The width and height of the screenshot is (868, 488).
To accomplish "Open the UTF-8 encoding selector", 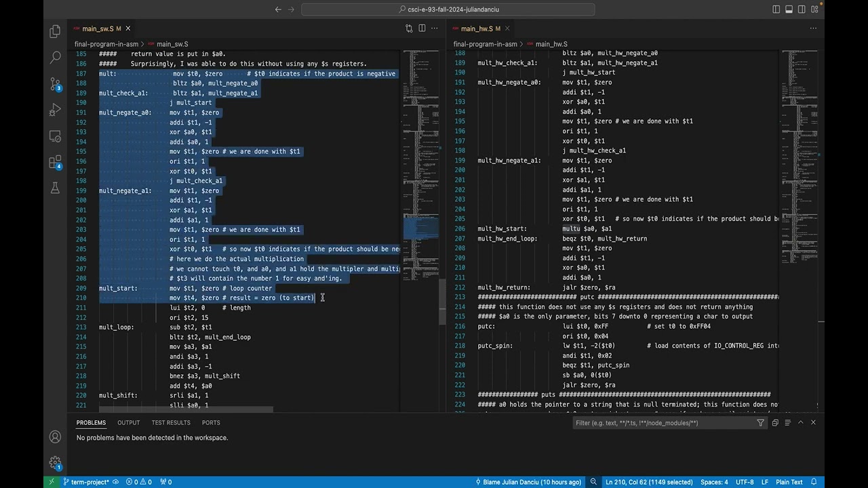I will point(745,482).
